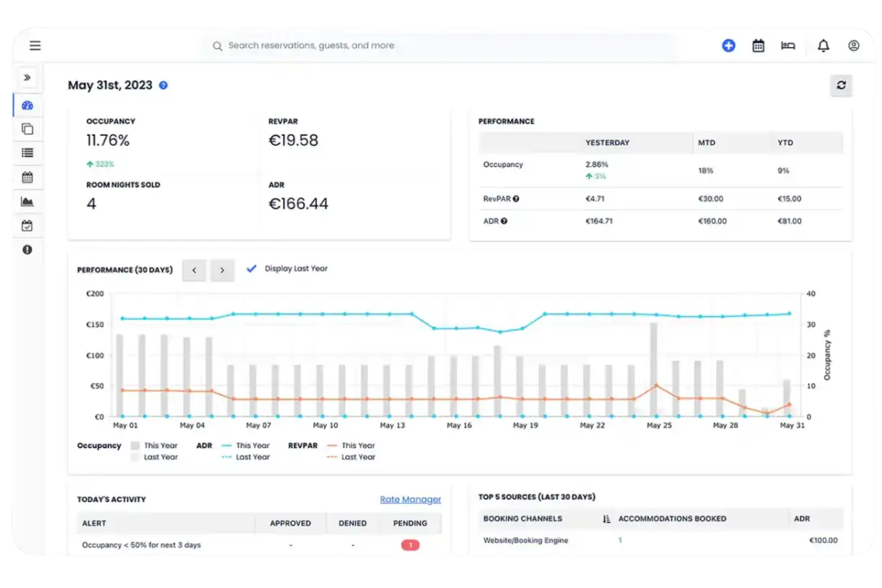Click YTD ADR €81.00 cell

point(789,221)
